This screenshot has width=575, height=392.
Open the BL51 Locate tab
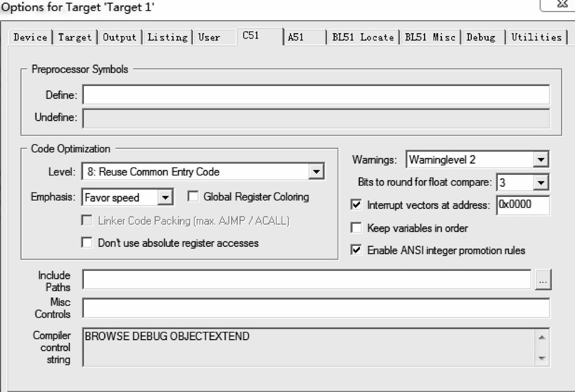pyautogui.click(x=363, y=37)
